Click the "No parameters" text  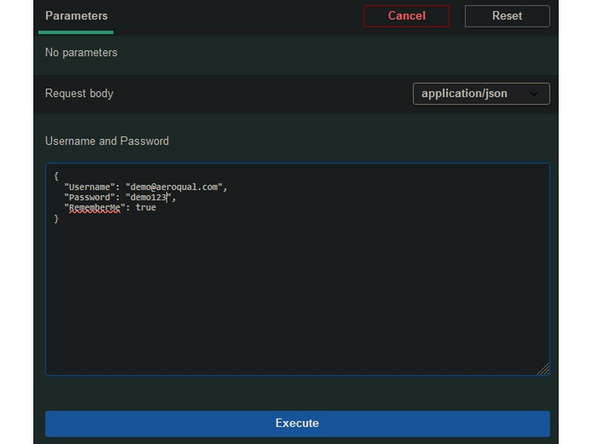coord(81,52)
